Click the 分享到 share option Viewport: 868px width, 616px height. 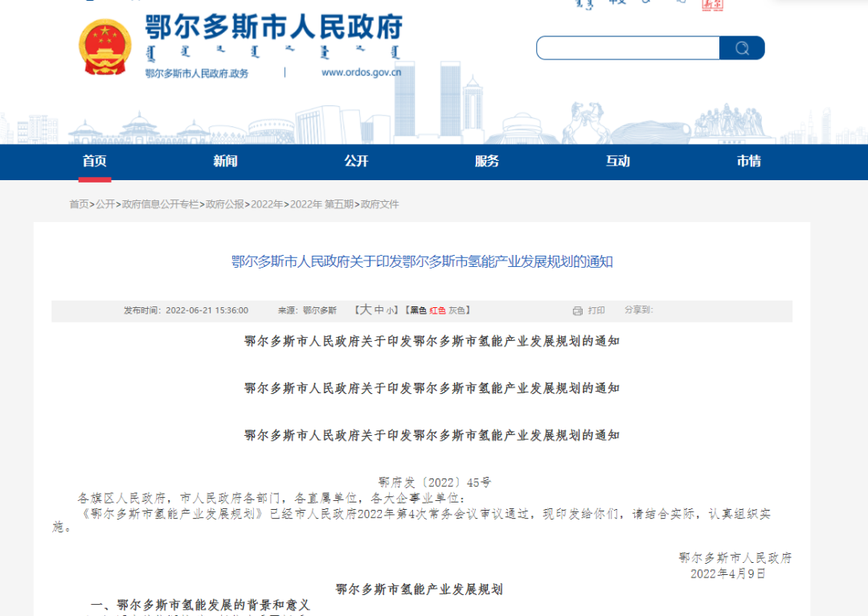click(637, 310)
